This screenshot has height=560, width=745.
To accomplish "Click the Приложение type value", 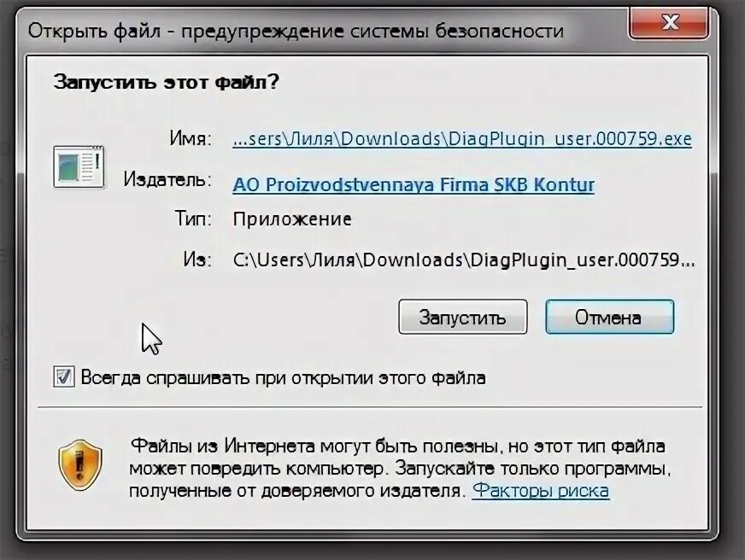I will 292,219.
